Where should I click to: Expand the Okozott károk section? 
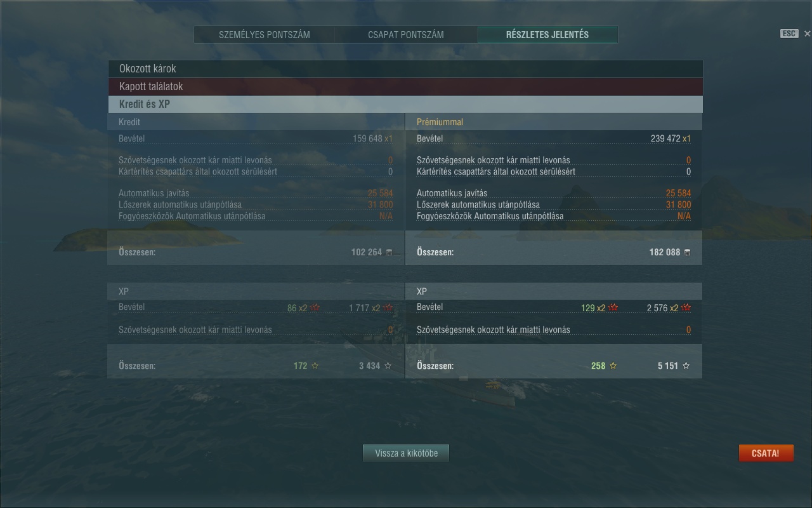coord(405,69)
